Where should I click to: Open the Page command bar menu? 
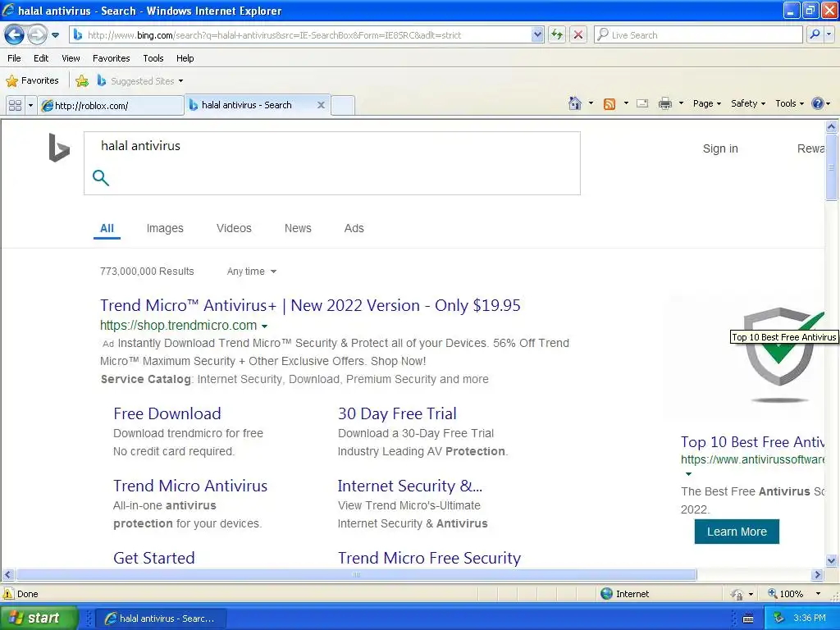click(706, 104)
